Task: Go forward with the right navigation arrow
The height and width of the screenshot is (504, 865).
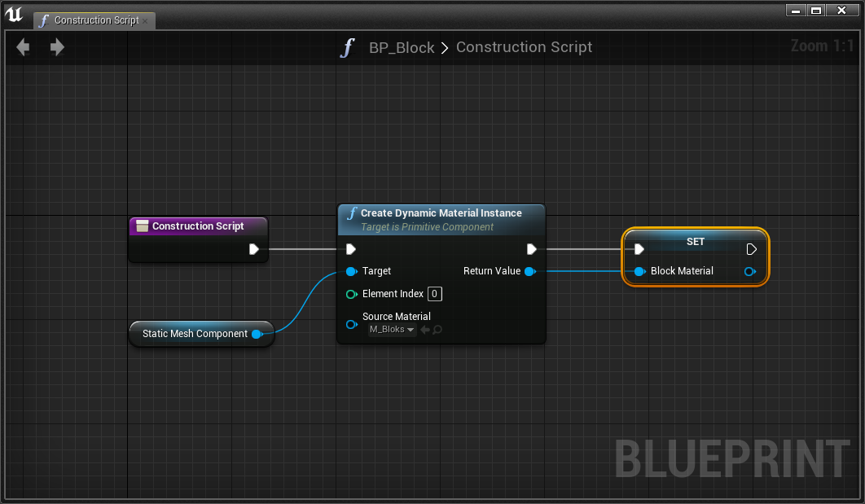Action: point(57,47)
